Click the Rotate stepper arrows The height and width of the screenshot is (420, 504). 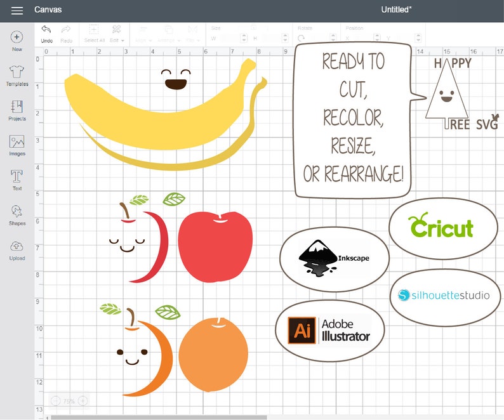click(x=333, y=38)
